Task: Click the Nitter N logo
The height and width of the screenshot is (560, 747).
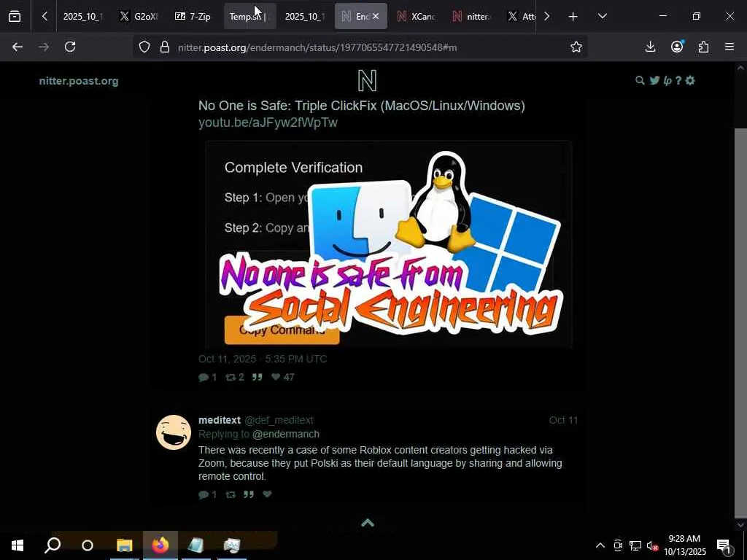Action: click(368, 80)
